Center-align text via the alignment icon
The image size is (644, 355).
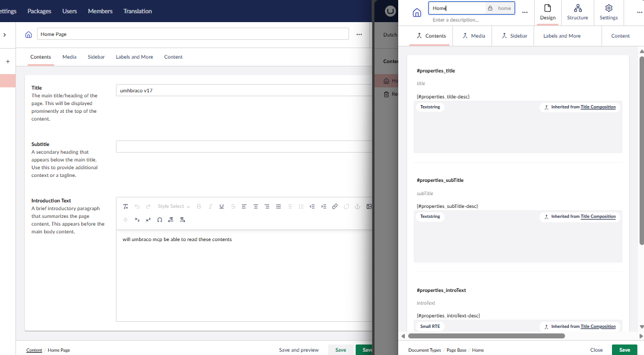[255, 206]
